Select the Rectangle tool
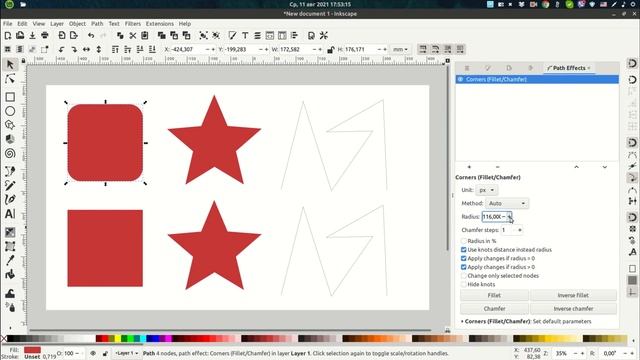This screenshot has height=360, width=640. [10, 97]
